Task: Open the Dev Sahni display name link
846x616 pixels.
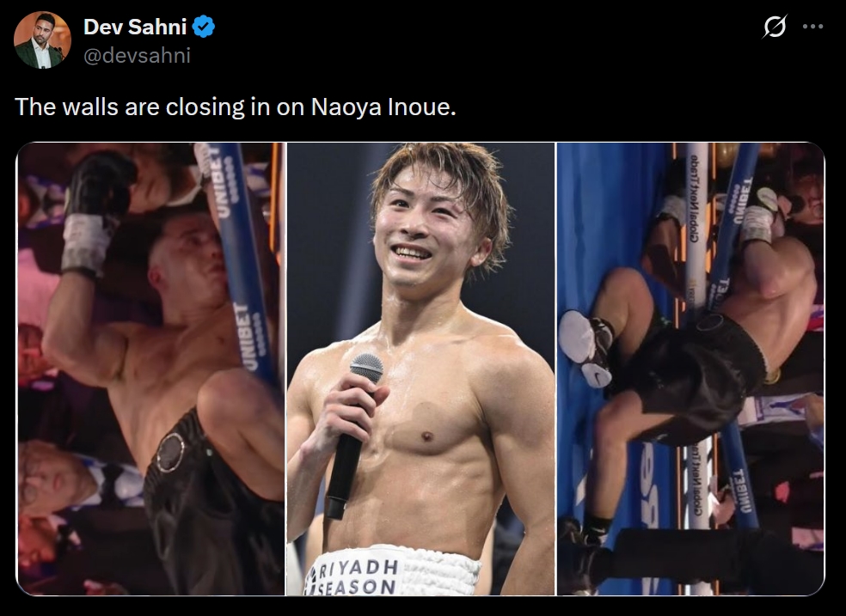Action: pos(135,27)
